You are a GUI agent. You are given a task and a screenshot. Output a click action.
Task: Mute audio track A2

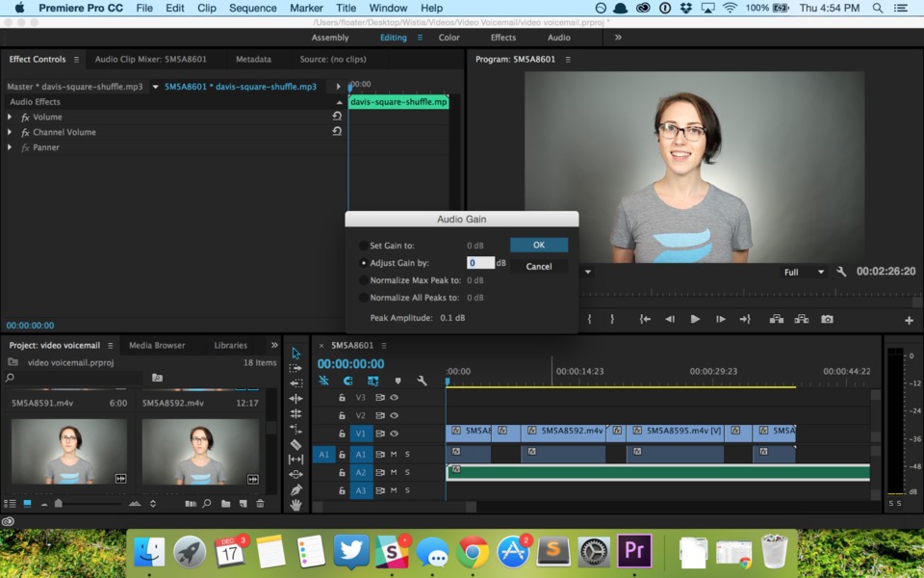tap(394, 472)
